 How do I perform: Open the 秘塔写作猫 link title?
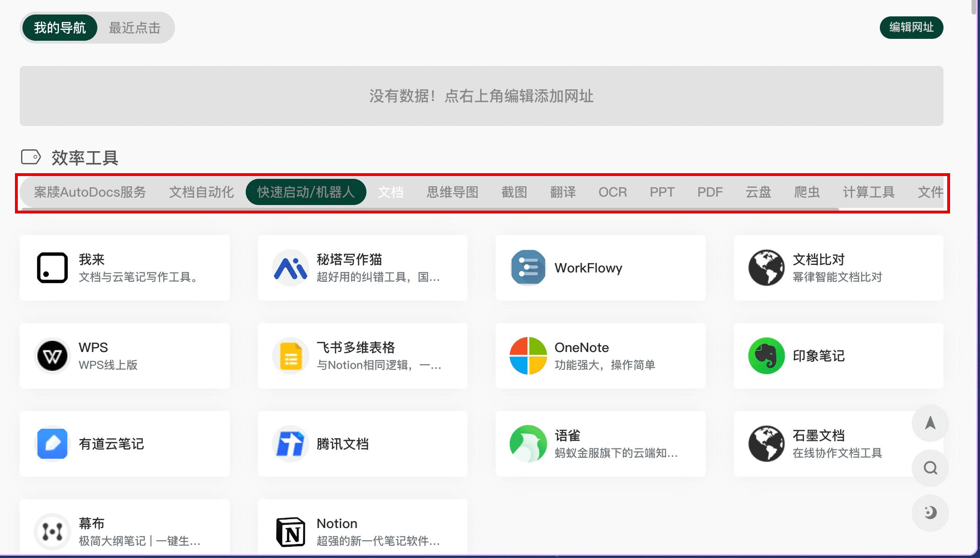(349, 259)
